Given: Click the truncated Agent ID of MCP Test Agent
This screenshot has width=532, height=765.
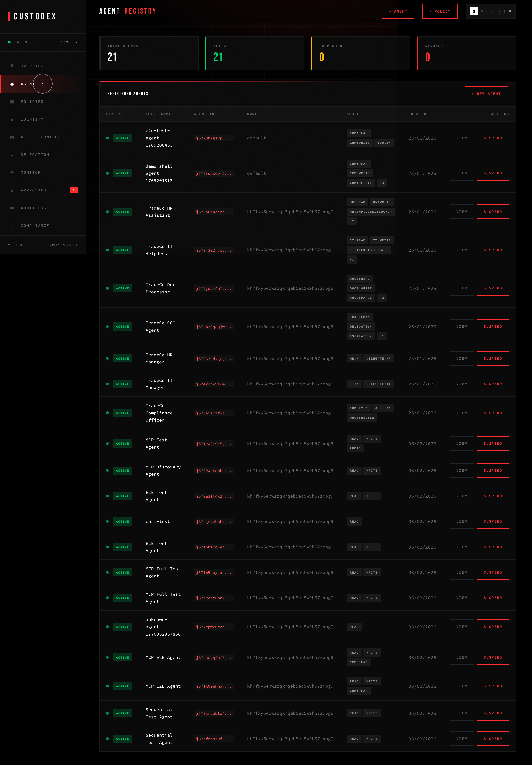Looking at the screenshot, I should pyautogui.click(x=214, y=444).
